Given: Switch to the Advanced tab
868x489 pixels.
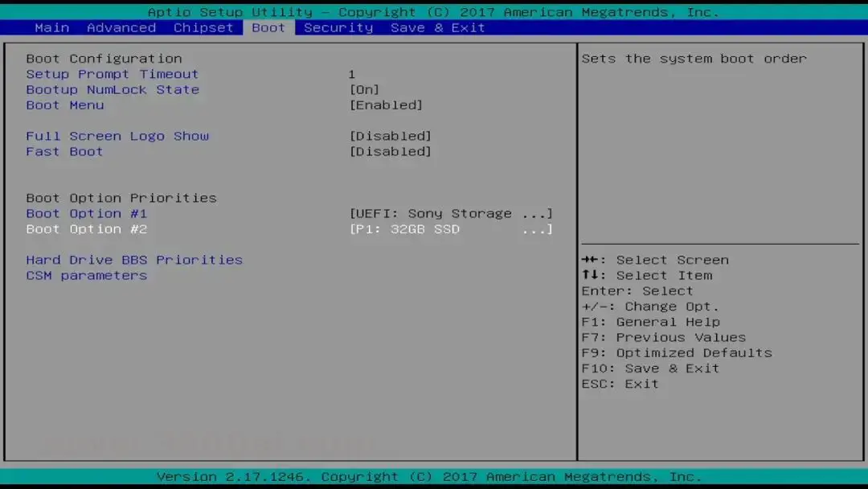Looking at the screenshot, I should coord(121,27).
